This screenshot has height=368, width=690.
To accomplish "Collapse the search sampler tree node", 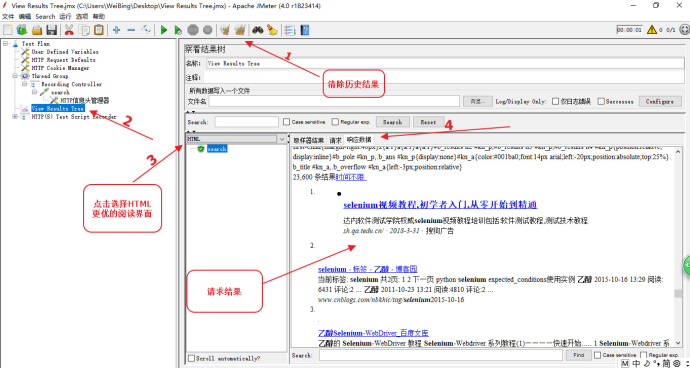I will coord(35,92).
